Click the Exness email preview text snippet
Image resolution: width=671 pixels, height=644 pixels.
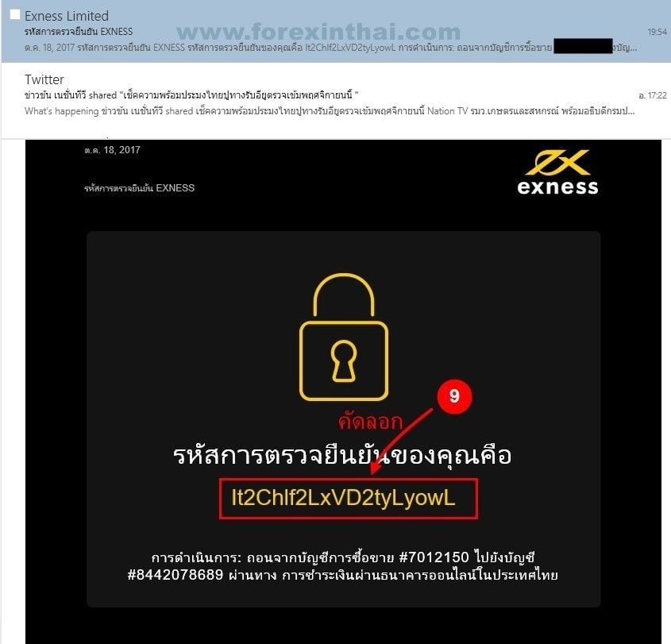coord(331,48)
